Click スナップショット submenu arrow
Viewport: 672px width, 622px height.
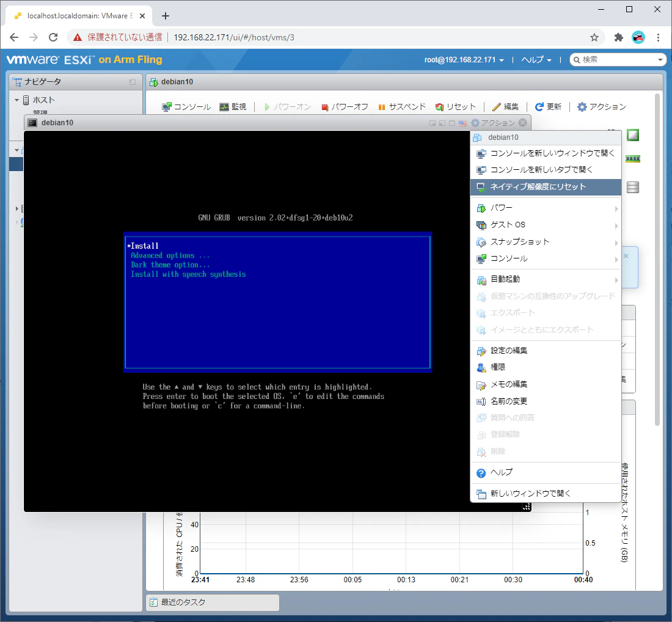pos(616,243)
